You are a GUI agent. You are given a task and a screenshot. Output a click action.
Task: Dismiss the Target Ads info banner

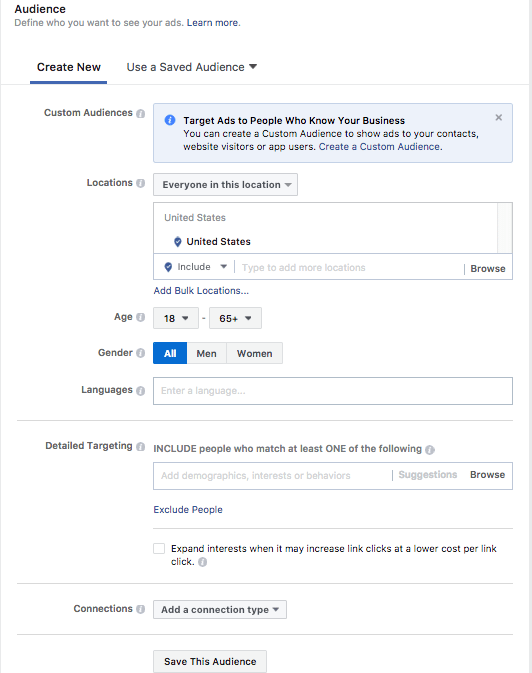coord(499,118)
